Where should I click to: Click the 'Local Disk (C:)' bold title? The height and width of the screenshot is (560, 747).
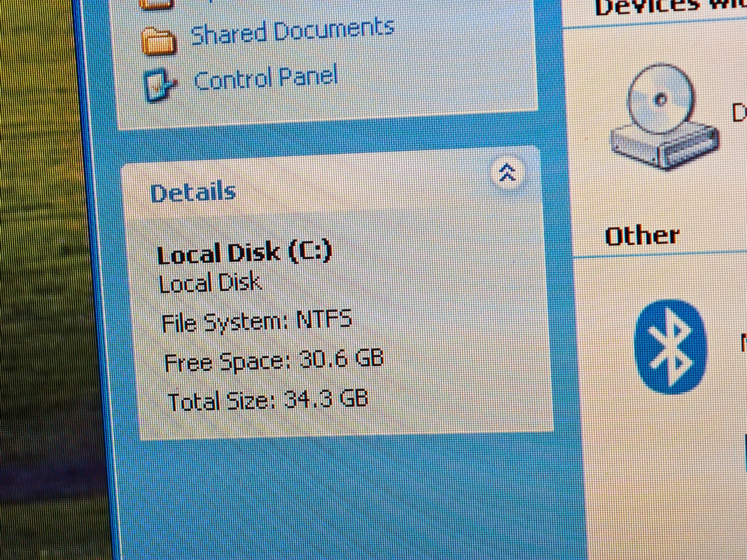tap(245, 253)
